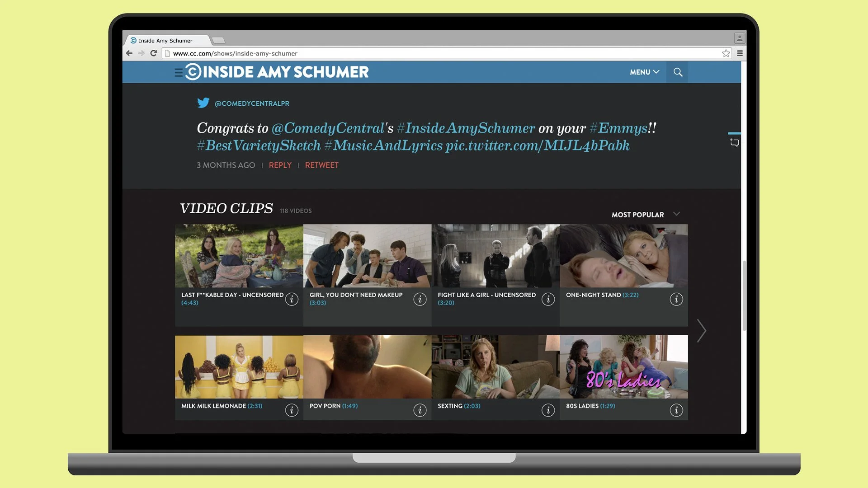The height and width of the screenshot is (488, 868).
Task: Open the site navigation hamburger menu
Action: click(179, 72)
